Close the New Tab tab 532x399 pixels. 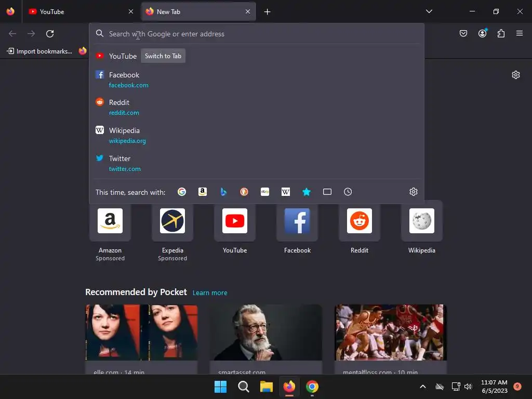pos(248,11)
